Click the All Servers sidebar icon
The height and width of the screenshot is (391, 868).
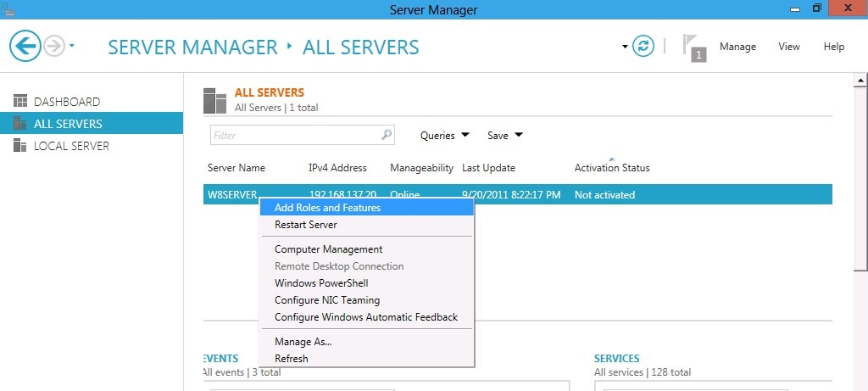coord(20,123)
